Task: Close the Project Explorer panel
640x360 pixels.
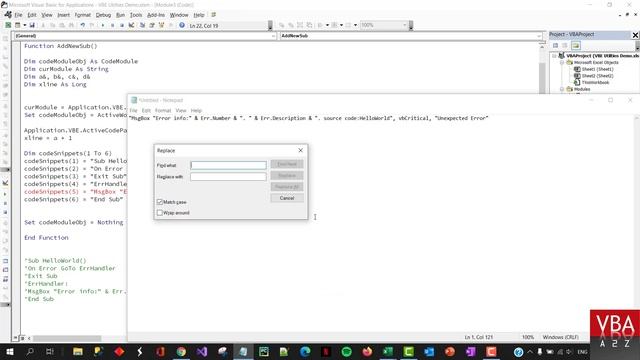Action: point(635,35)
